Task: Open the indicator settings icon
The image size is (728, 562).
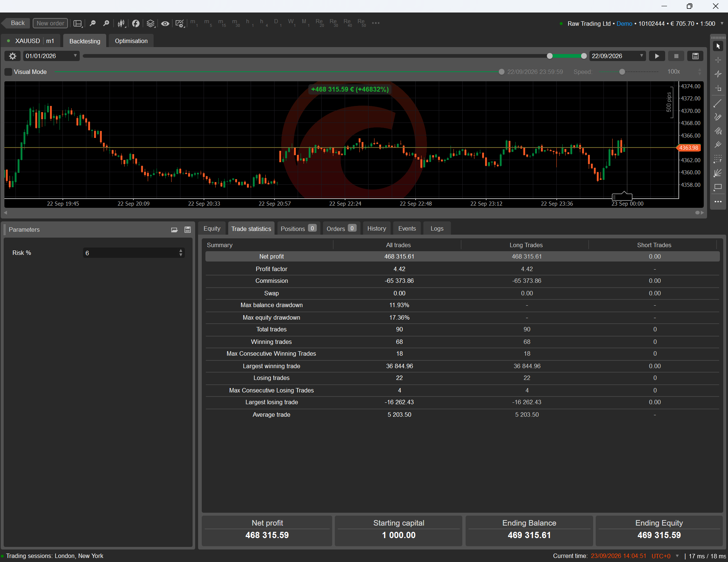Action: click(180, 23)
